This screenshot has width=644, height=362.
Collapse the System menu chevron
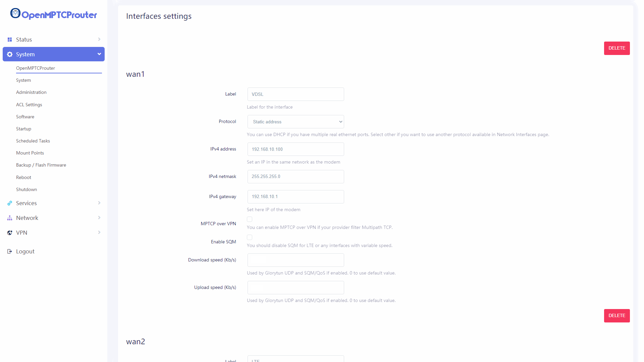tap(99, 54)
